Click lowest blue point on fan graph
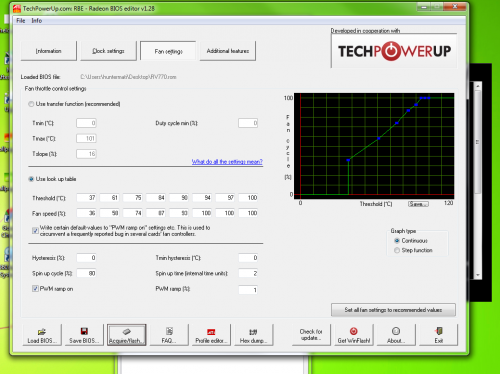The image size is (500, 374). [348, 160]
